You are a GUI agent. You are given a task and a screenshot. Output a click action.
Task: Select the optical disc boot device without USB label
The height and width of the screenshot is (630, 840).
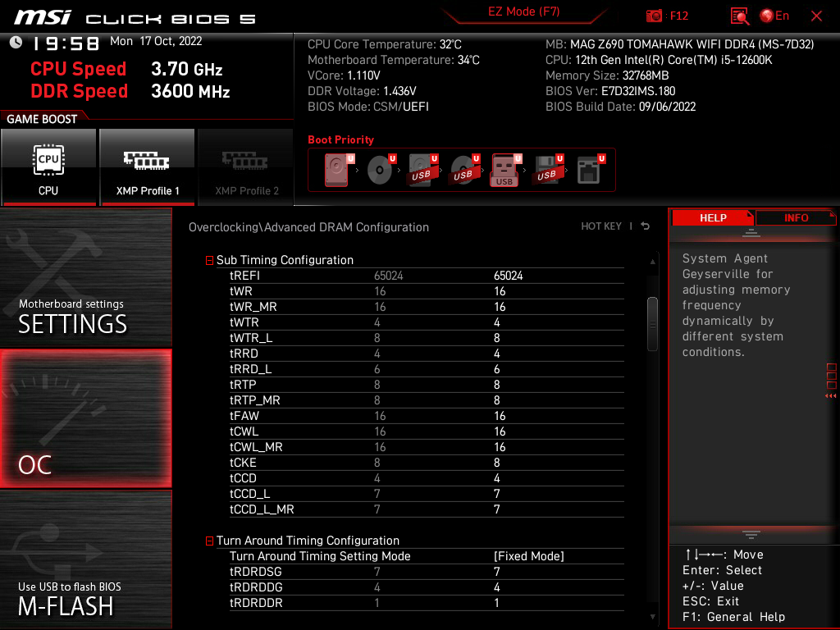click(x=380, y=170)
